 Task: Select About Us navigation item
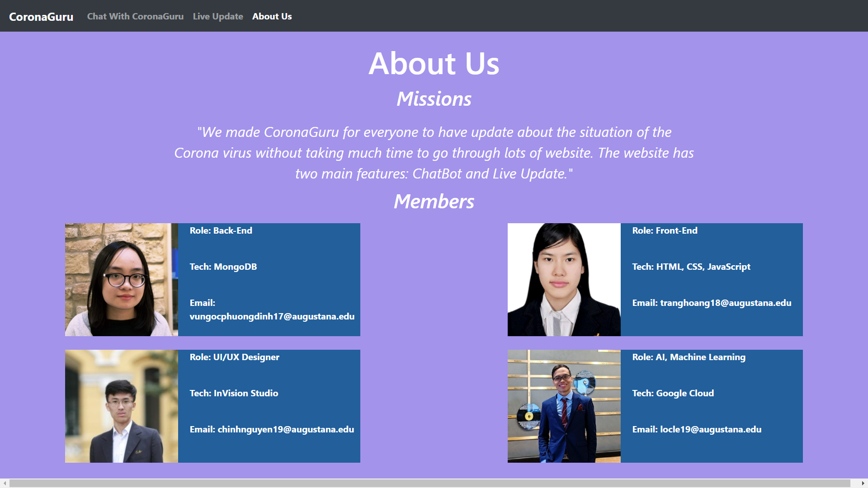tap(272, 16)
